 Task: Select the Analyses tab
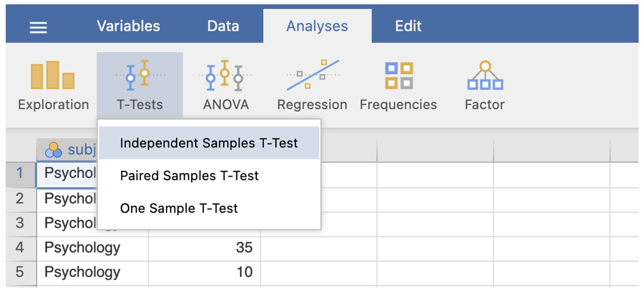point(317,26)
